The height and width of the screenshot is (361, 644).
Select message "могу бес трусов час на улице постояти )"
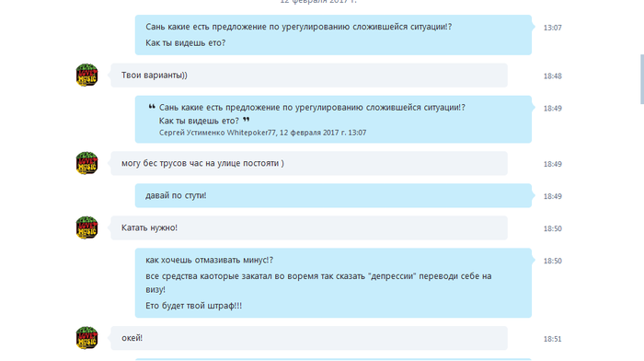[x=309, y=163]
